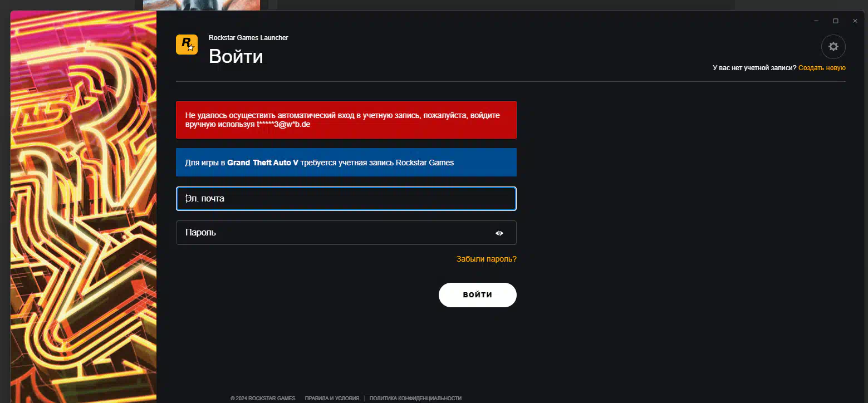Click the Rockstar Games Launcher title text
Viewport: 868px width, 403px height.
[248, 38]
